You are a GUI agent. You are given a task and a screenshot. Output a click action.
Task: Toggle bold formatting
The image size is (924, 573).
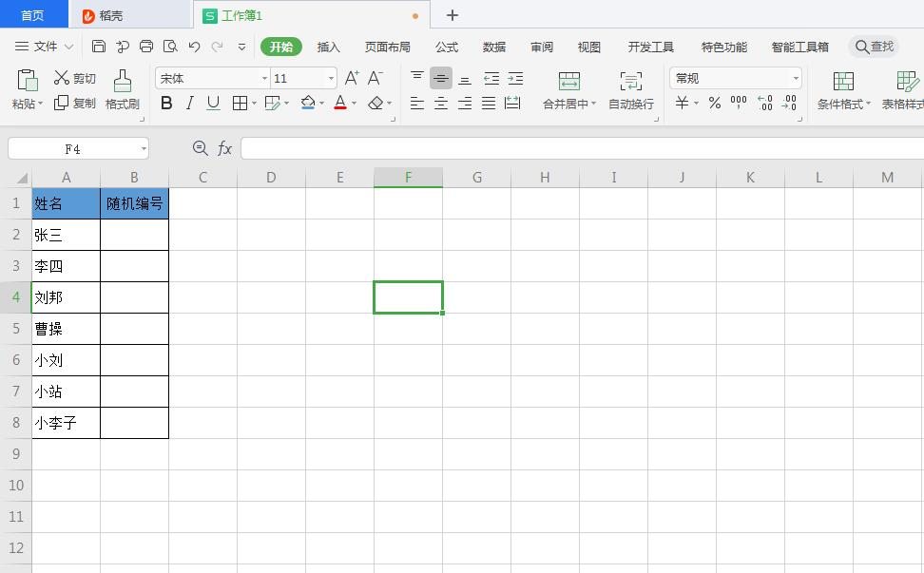point(166,103)
